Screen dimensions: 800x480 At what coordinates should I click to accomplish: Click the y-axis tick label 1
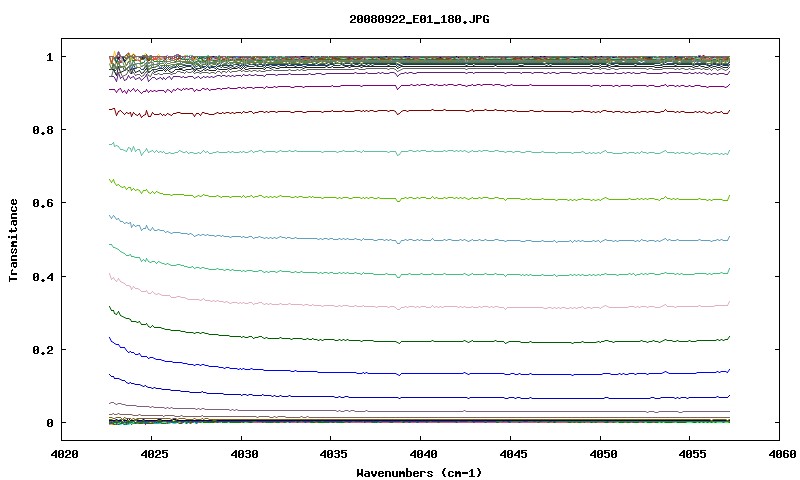coord(49,57)
